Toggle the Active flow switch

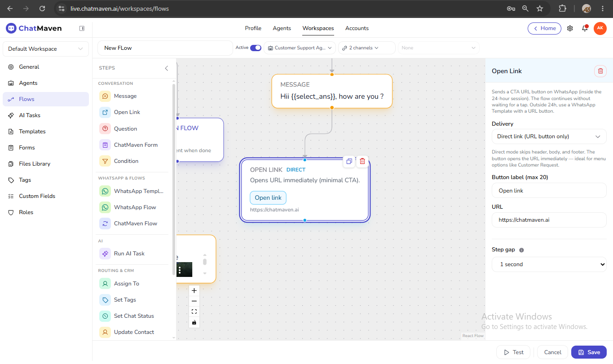(x=256, y=48)
